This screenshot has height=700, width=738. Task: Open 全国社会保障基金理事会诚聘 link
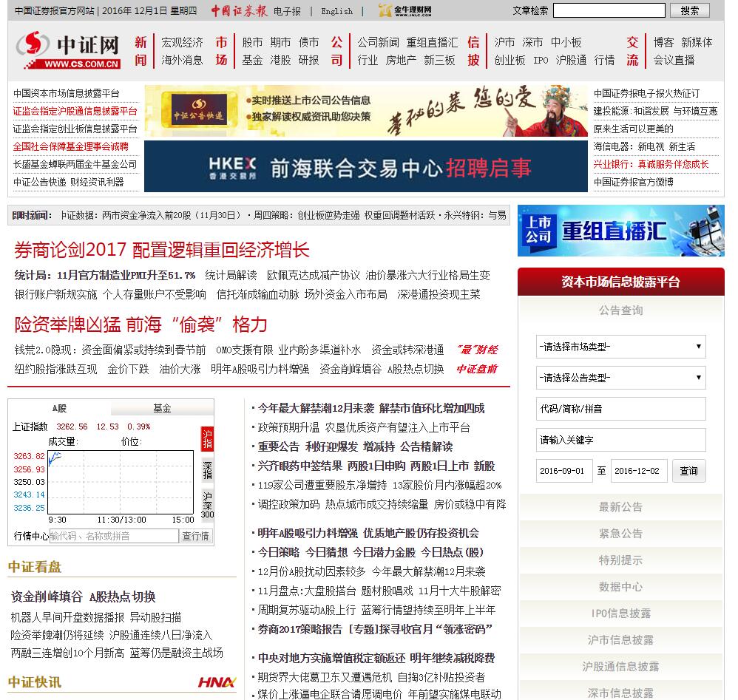(70, 147)
